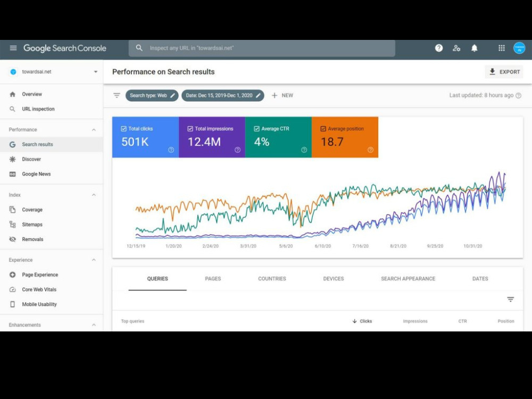Sort table by Position column header
This screenshot has width=532, height=399.
(506, 321)
